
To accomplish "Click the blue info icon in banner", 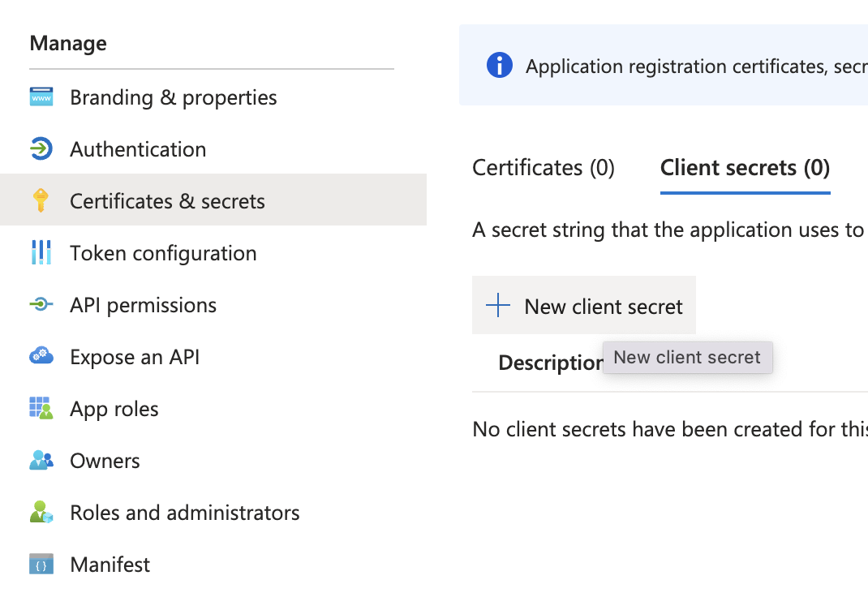I will tap(500, 65).
